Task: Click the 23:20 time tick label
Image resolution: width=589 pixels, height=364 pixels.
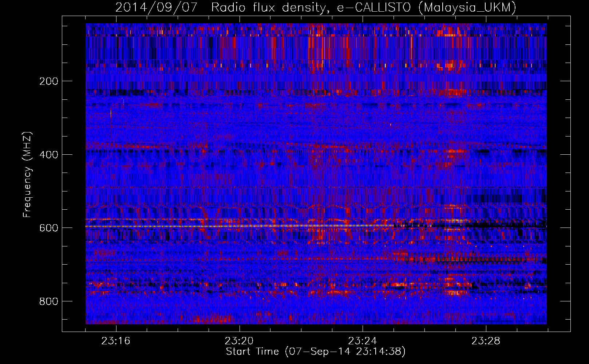Action: click(239, 341)
